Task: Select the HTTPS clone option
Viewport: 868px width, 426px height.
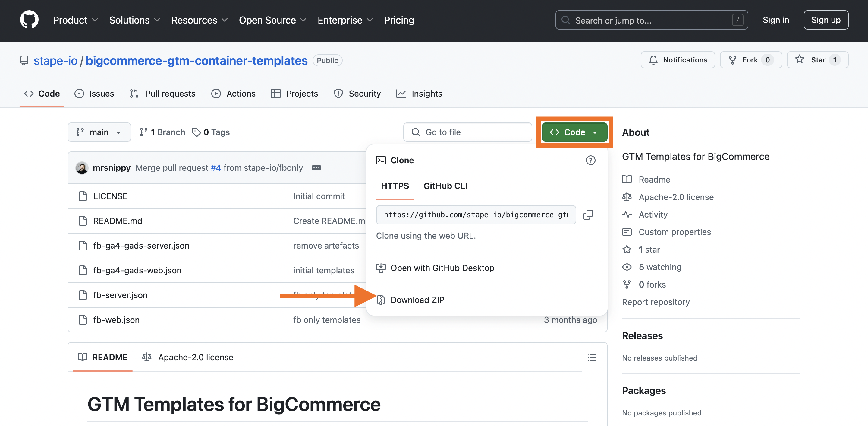Action: pyautogui.click(x=395, y=185)
